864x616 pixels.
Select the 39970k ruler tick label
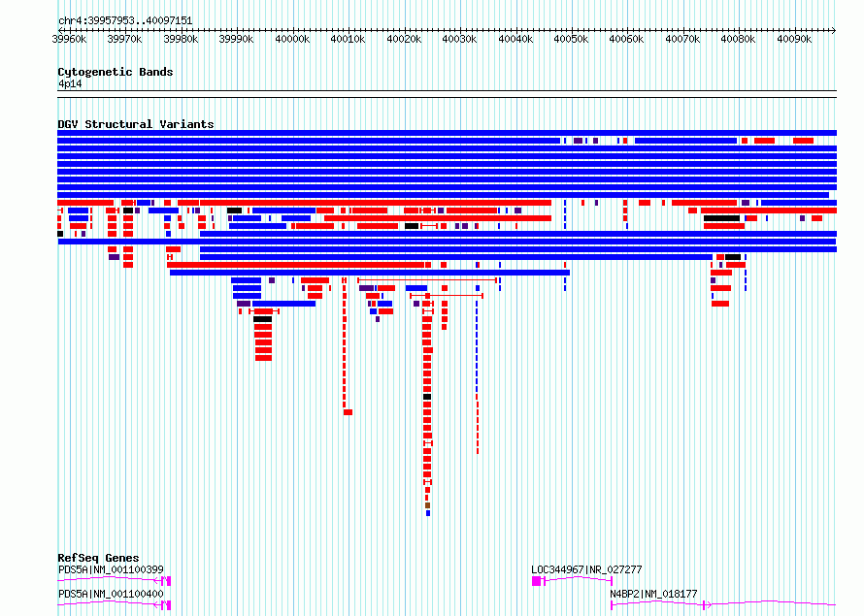[x=124, y=39]
